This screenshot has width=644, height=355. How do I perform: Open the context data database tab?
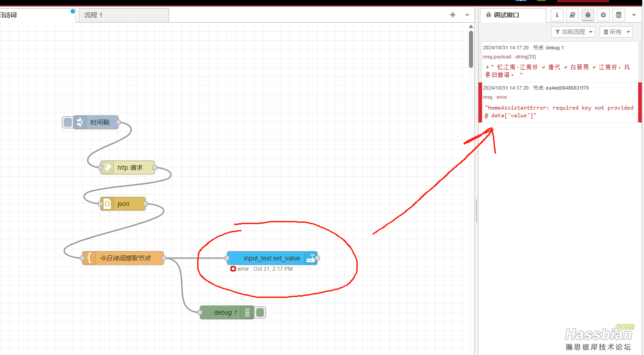point(619,15)
